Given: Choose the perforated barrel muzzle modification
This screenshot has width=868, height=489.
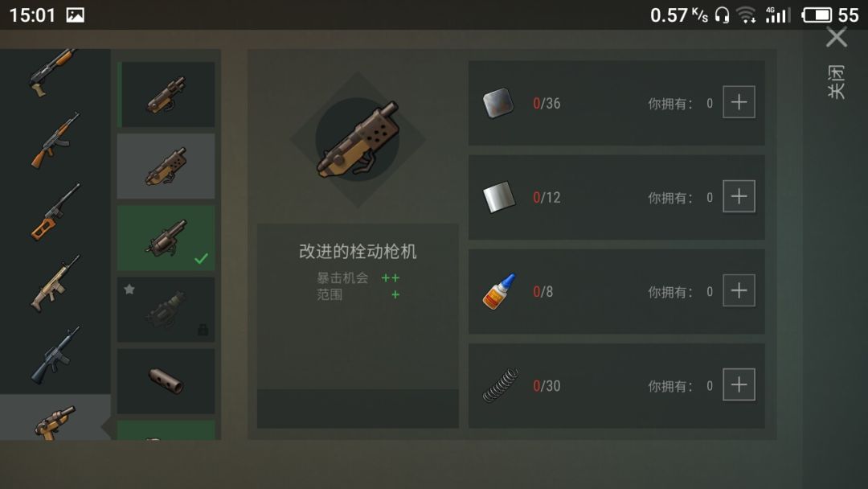Looking at the screenshot, I should 166,381.
